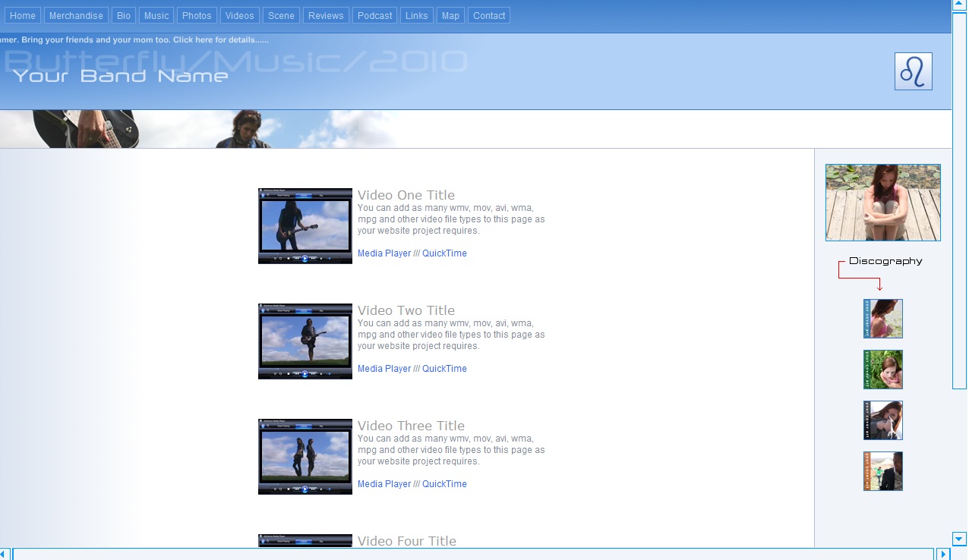Click the horizontal scrollbar thumb
The image size is (969, 560).
point(473,554)
